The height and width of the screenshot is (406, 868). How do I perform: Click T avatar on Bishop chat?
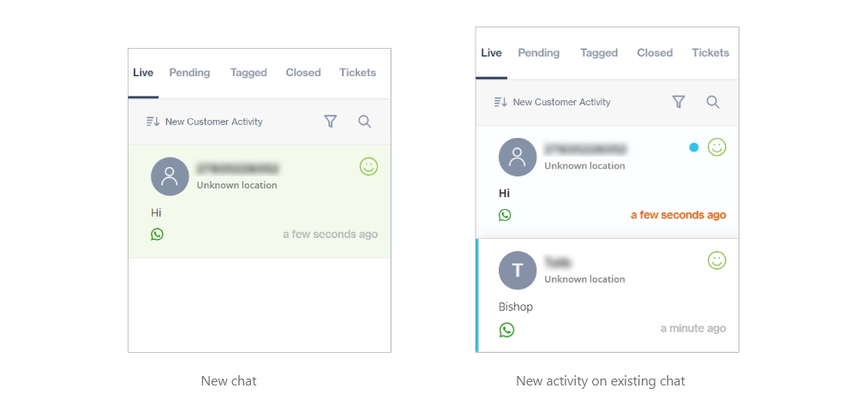(x=518, y=271)
